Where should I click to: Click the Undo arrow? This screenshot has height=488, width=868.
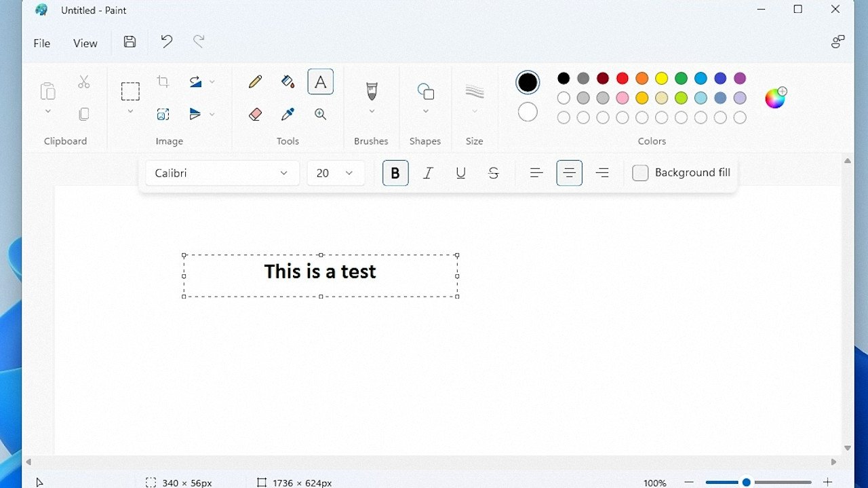click(166, 42)
